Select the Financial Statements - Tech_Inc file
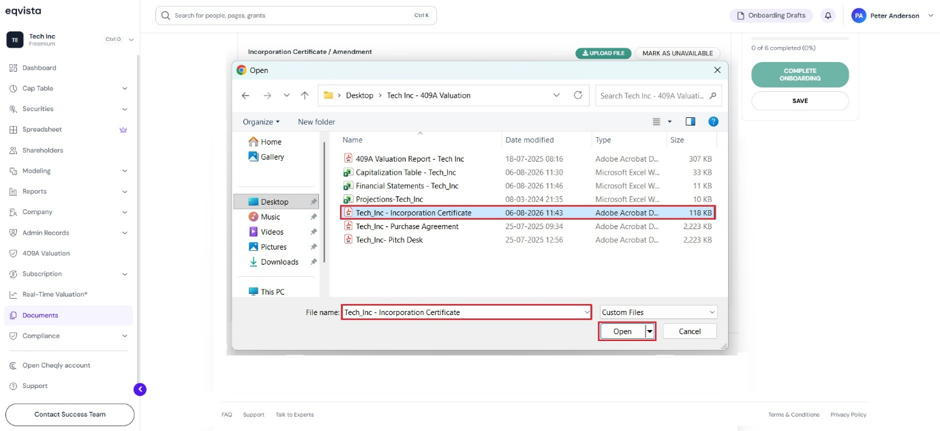Screen dimensions: 940x431 click(x=528, y=186)
